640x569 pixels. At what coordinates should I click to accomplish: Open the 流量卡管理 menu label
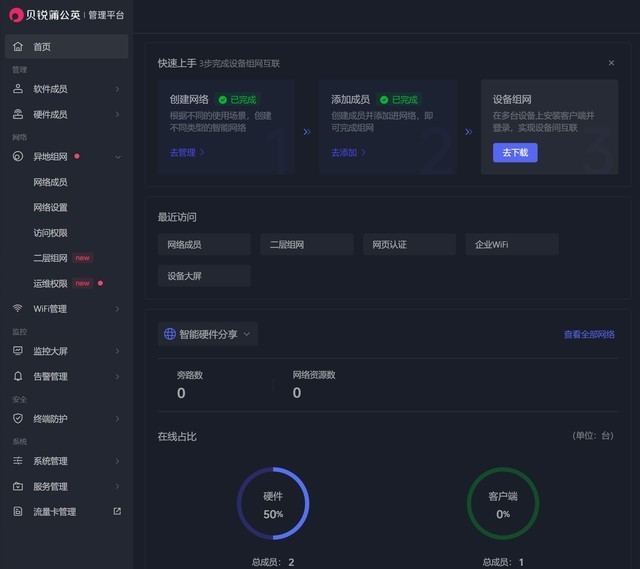[x=55, y=511]
